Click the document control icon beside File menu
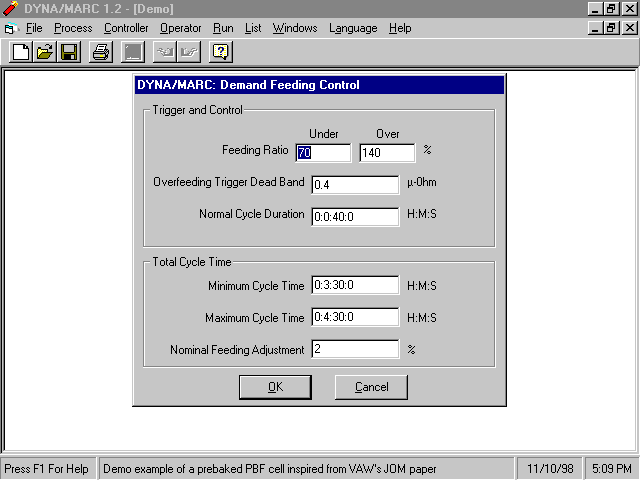 click(11, 29)
